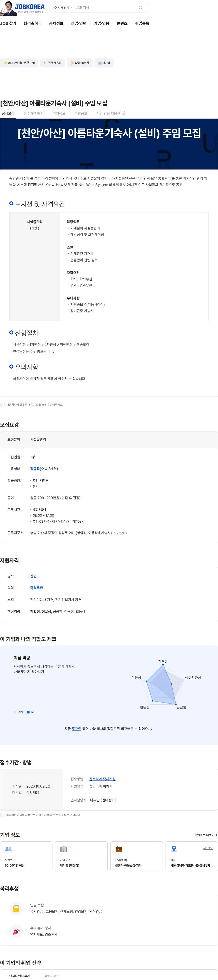
Task: Open the 지역 전체 region dropdown
Action: pos(64,7)
